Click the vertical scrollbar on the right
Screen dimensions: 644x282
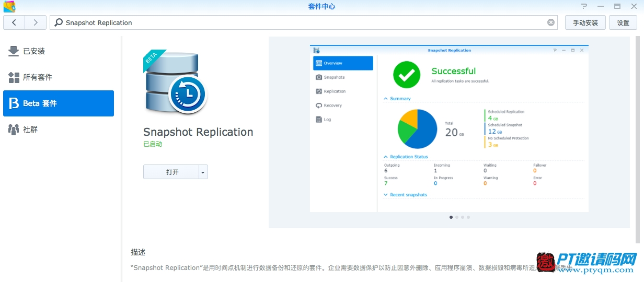tap(637, 139)
